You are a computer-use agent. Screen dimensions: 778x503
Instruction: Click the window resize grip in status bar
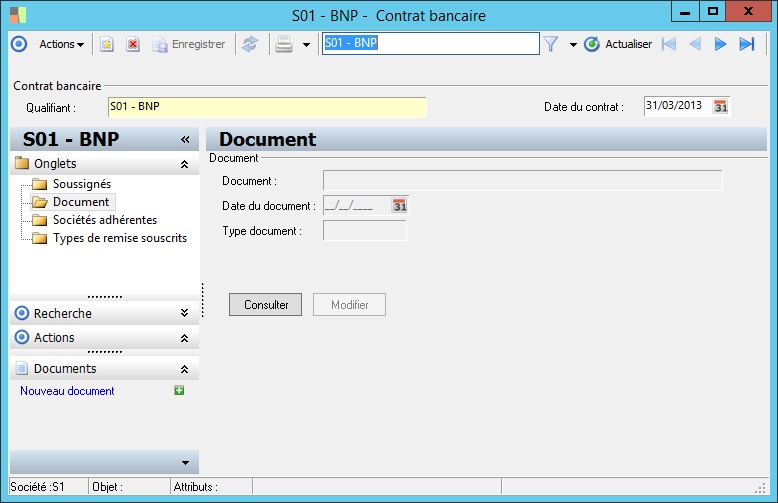760,488
